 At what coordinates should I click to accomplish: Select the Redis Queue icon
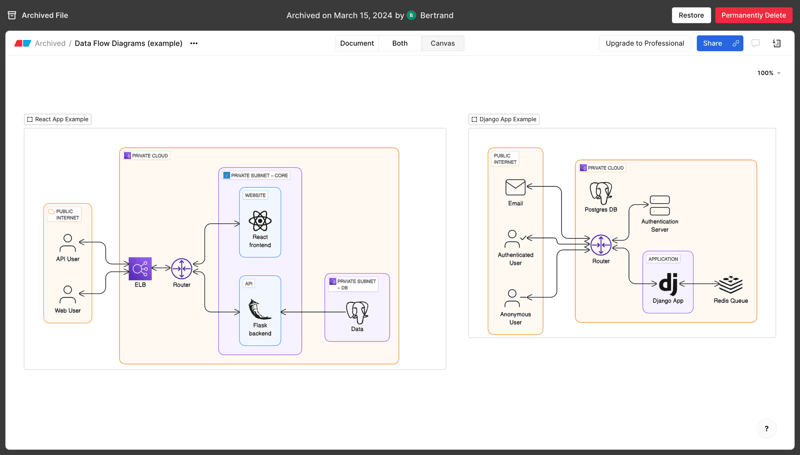tap(731, 285)
